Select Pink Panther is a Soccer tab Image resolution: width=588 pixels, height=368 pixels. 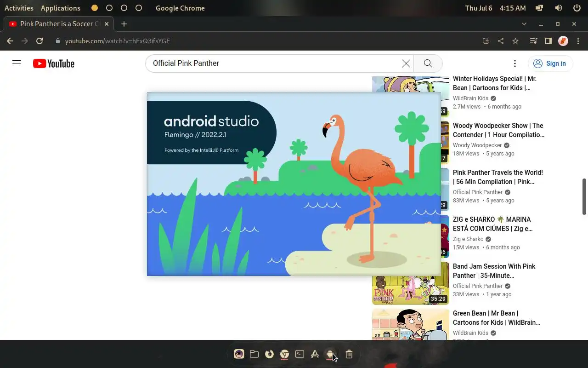tap(59, 24)
